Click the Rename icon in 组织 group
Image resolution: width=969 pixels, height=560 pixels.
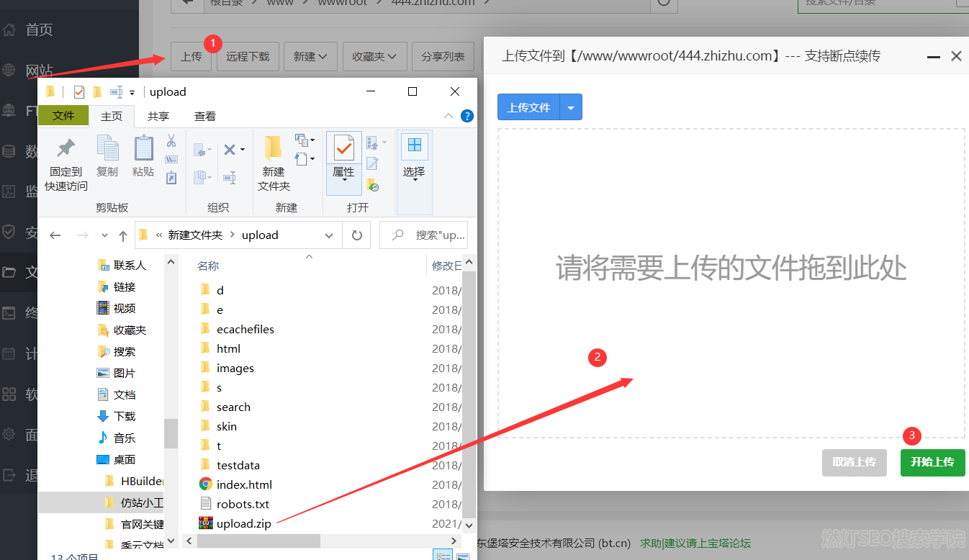click(x=230, y=176)
